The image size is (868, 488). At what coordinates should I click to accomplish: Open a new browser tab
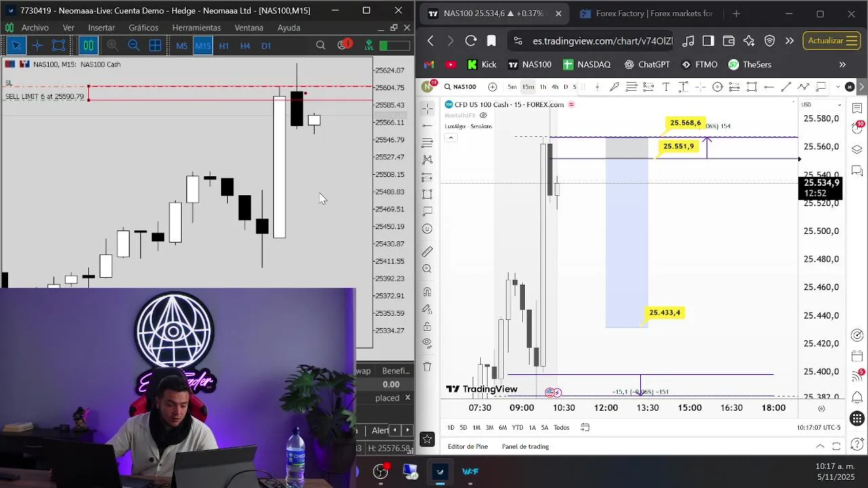pos(736,14)
